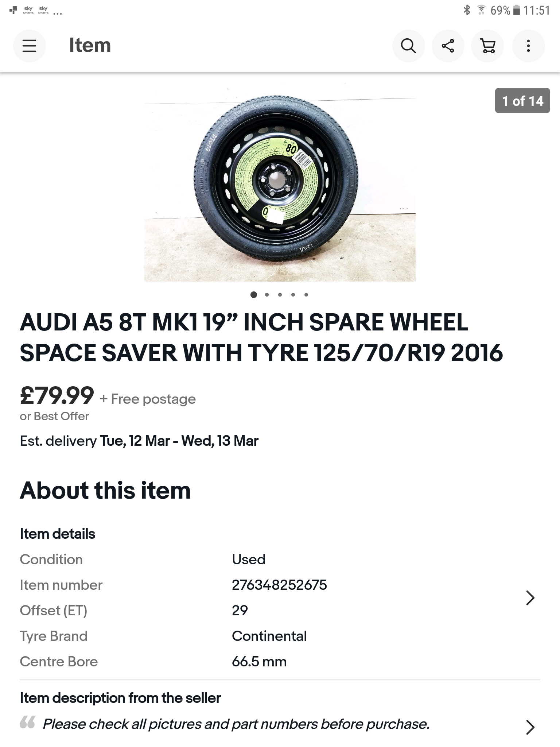Expand the item details chevron
Viewport: 560px width, 747px height.
click(530, 597)
